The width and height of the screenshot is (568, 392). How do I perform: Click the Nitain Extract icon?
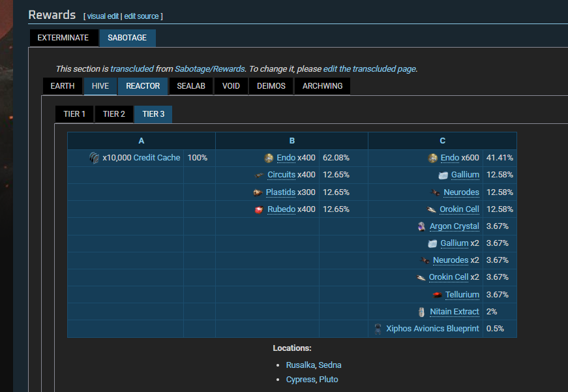(422, 312)
